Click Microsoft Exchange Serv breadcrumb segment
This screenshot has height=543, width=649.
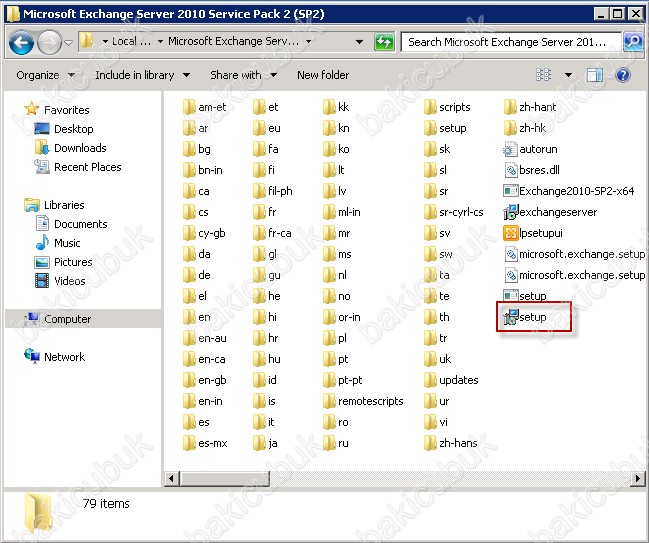point(233,41)
